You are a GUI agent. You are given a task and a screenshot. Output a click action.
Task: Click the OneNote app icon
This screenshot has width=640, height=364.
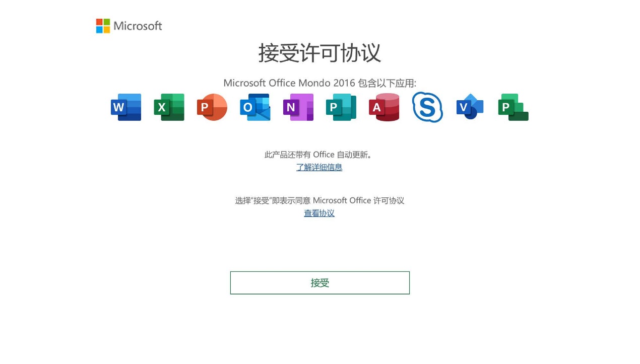[x=298, y=107]
